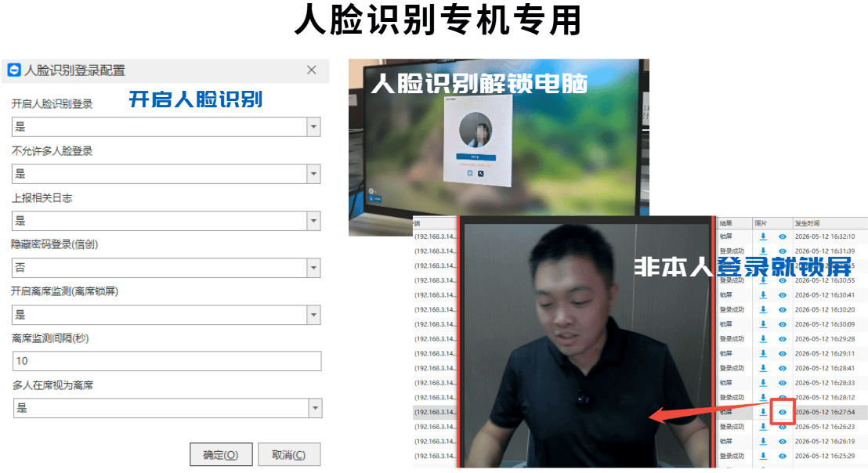View photo of the 16:27:54 lock-screen record

[x=782, y=412]
